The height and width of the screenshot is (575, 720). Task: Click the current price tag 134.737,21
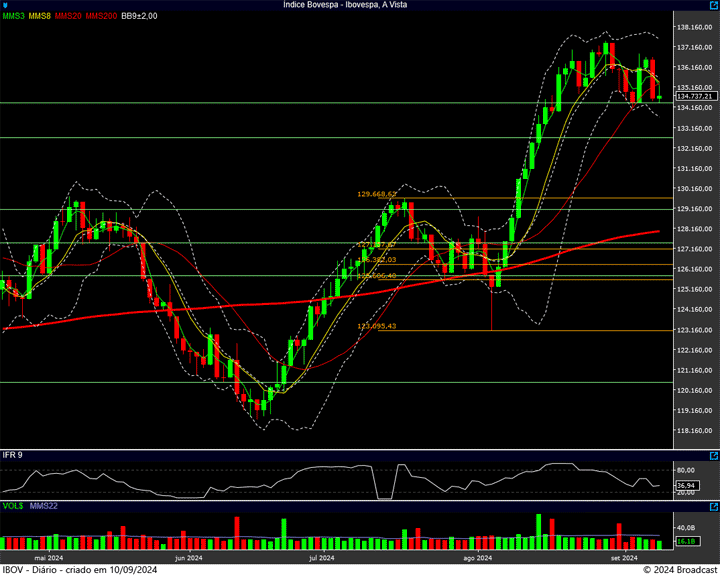(x=693, y=97)
